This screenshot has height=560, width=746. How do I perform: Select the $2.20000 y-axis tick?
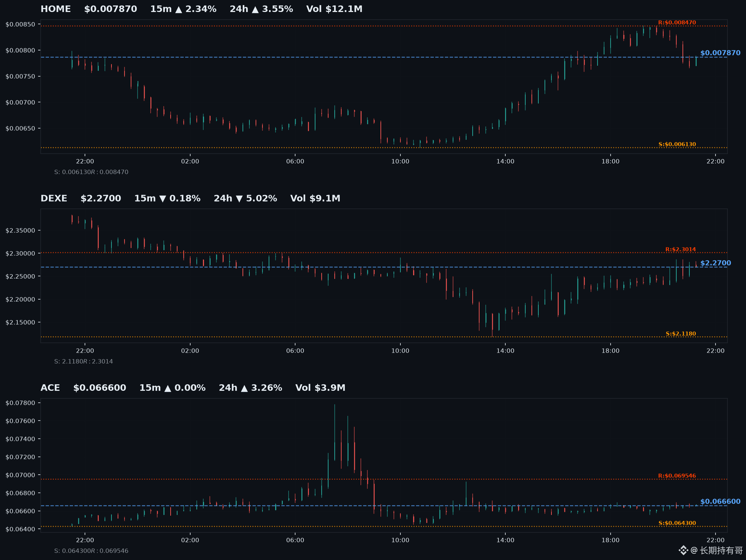(x=20, y=300)
